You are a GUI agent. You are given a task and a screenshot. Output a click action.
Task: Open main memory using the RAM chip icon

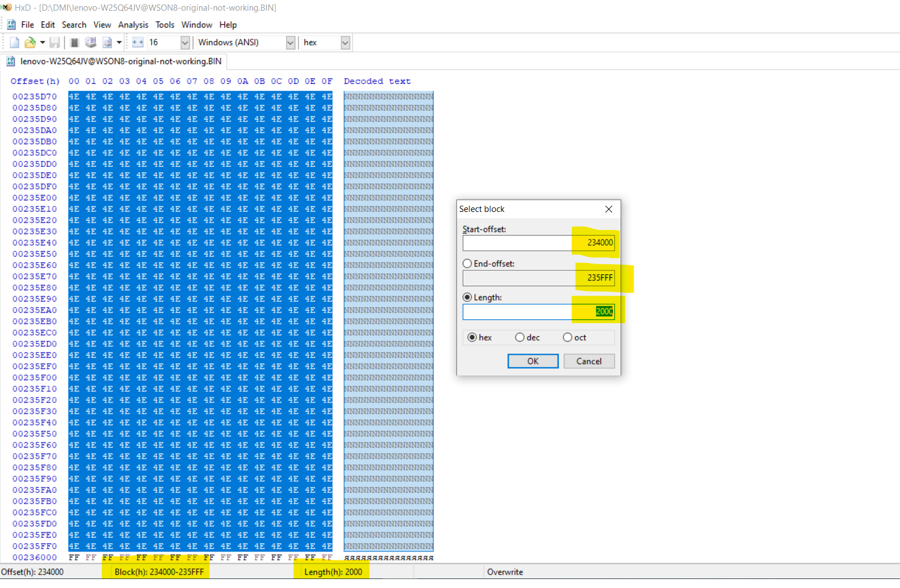coord(74,43)
